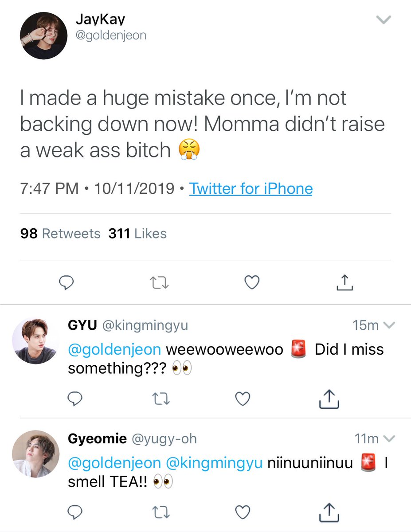Open dropdown arrow on JayKay's tweet
This screenshot has height=532, width=411.
coord(383,20)
